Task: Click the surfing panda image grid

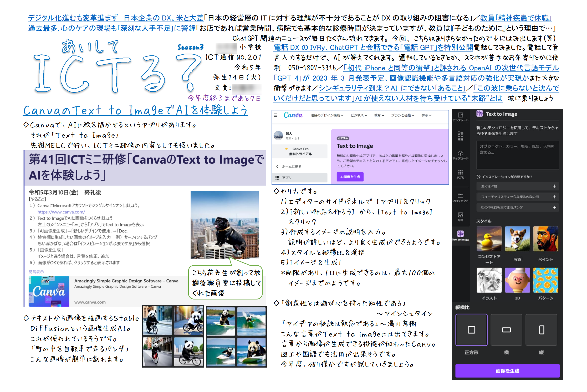Action: [x=236, y=337]
